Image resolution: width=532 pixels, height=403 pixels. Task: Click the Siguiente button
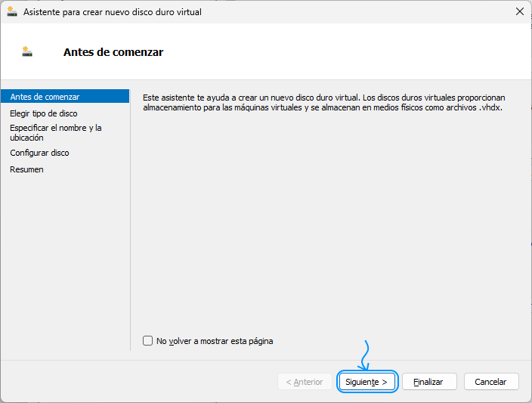click(367, 382)
